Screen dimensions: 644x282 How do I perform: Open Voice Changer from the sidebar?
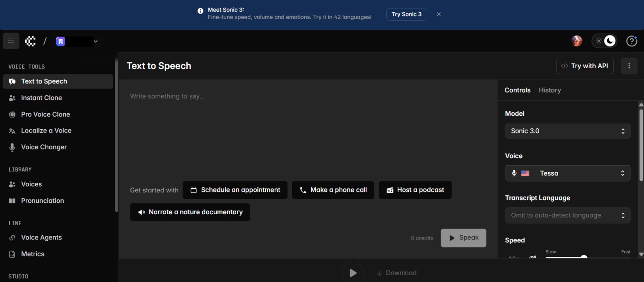tap(44, 147)
